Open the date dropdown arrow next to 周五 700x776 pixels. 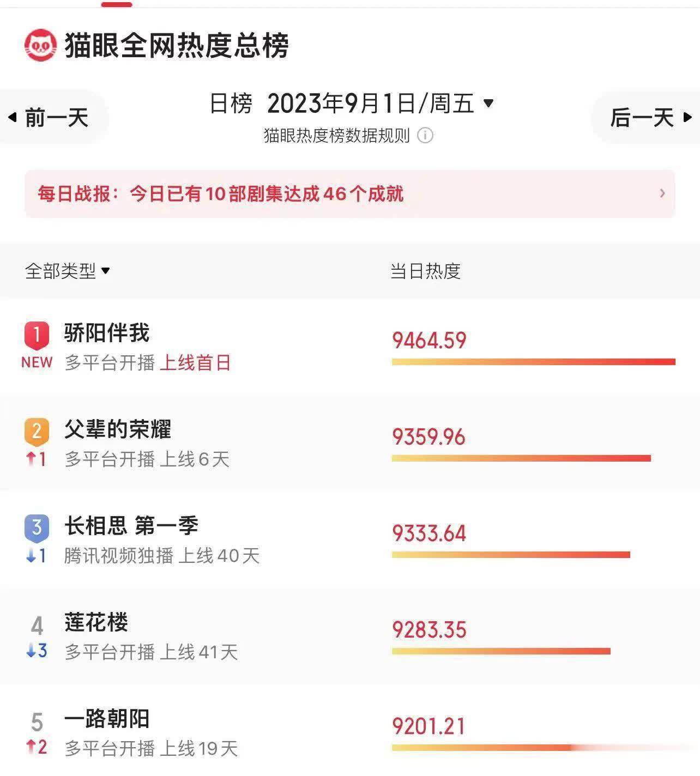coord(488,102)
